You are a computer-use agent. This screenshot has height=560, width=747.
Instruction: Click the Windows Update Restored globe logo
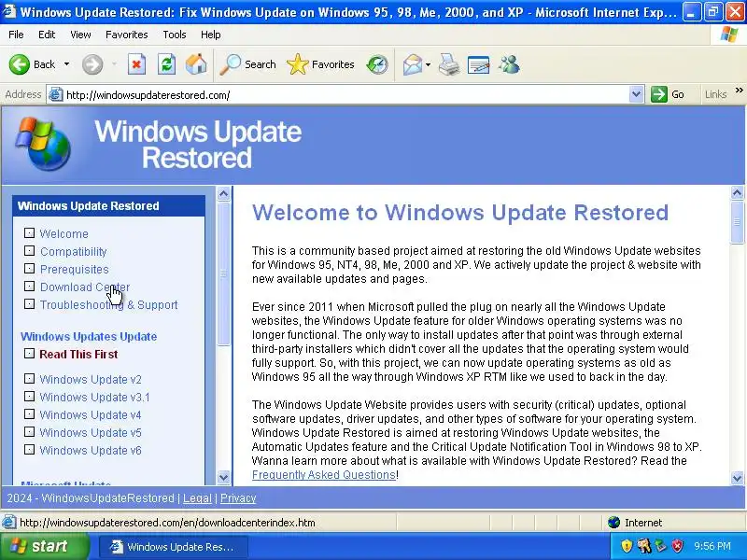pyautogui.click(x=43, y=144)
